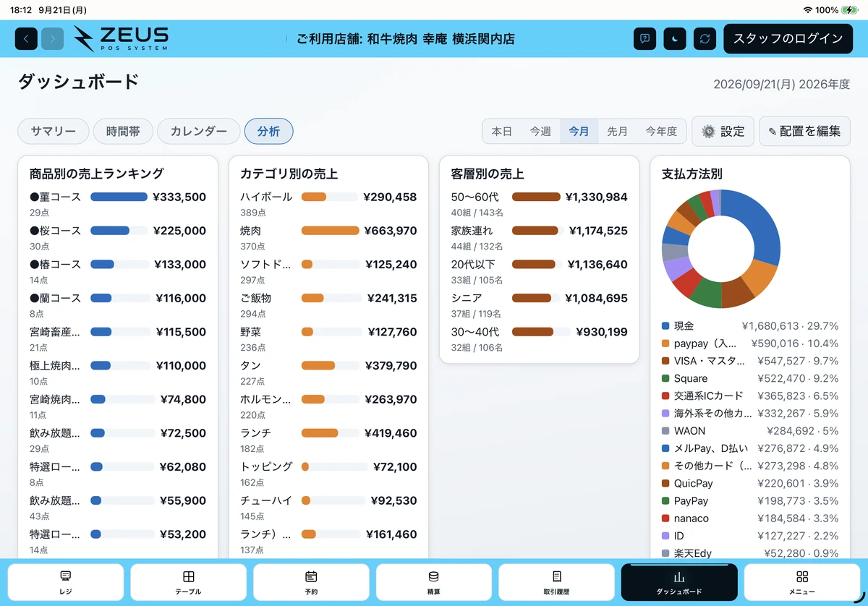Select the 分析 tab

tap(268, 131)
